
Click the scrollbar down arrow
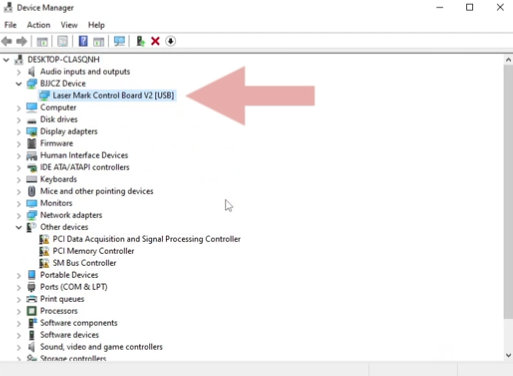508,355
